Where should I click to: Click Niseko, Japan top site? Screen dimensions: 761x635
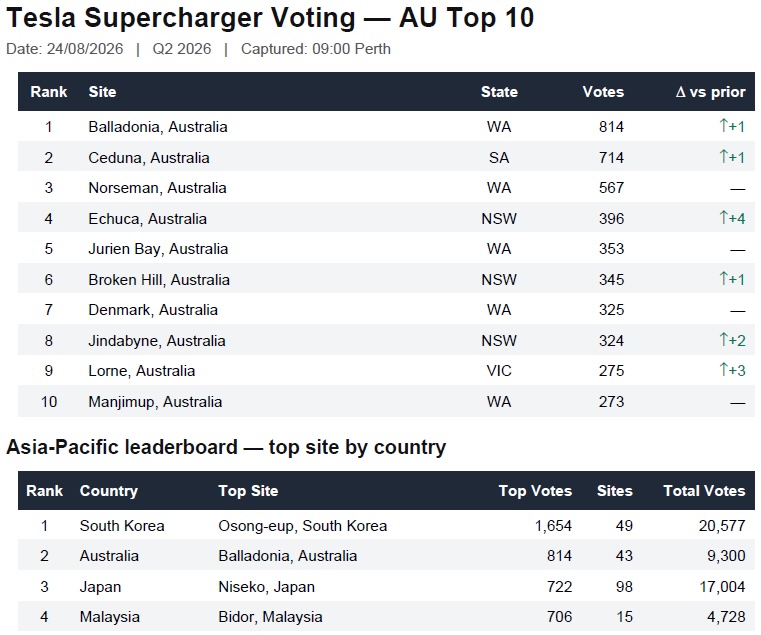click(266, 586)
